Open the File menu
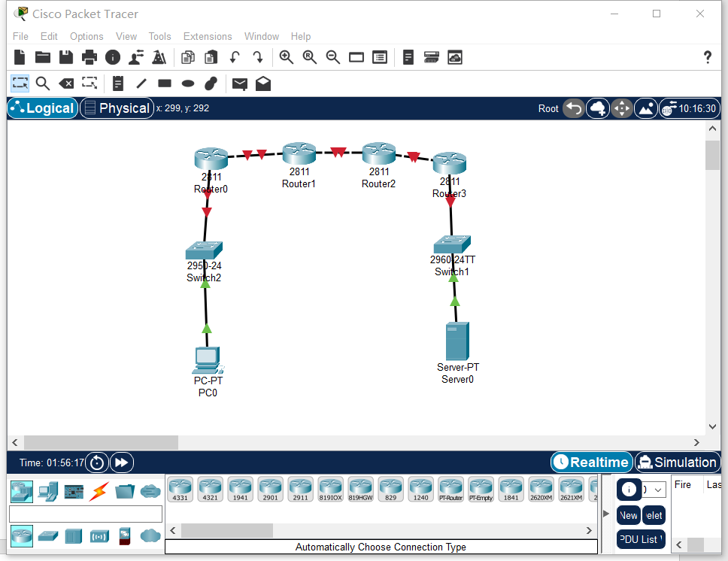 tap(20, 36)
